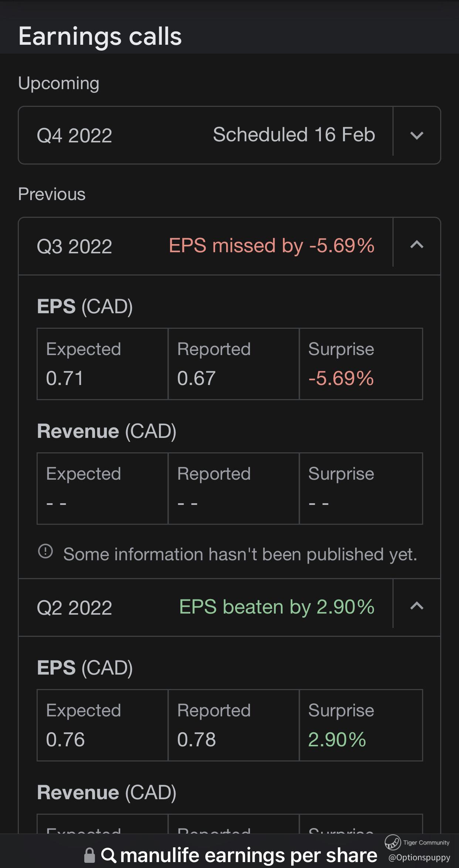Tap the 'Tiger Community' watermark text
Image resolution: width=459 pixels, height=868 pixels.
coord(426,842)
